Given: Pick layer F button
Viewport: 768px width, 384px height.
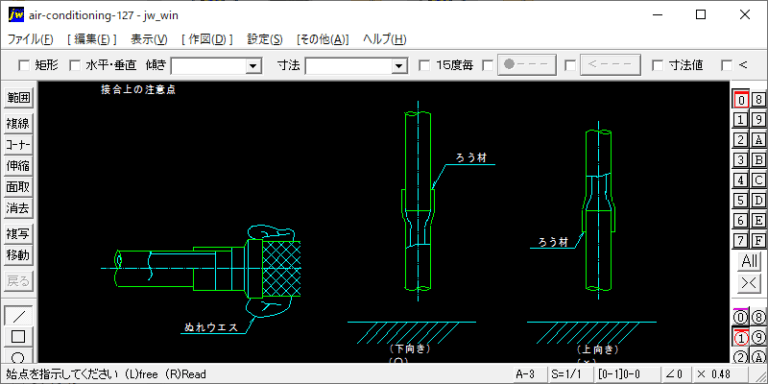Looking at the screenshot, I should click(x=758, y=240).
